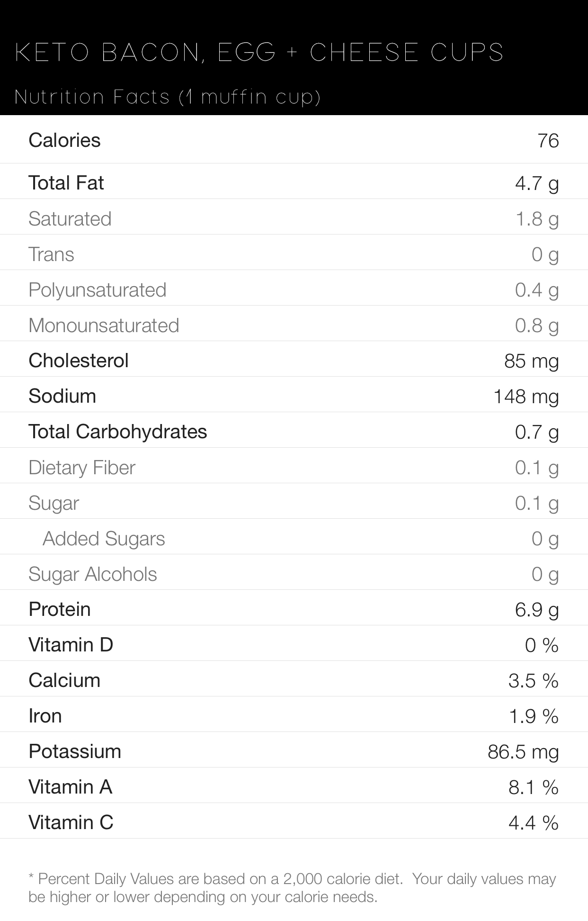The image size is (588, 921).
Task: Select the Polyunsaturated label
Action: [x=97, y=290]
